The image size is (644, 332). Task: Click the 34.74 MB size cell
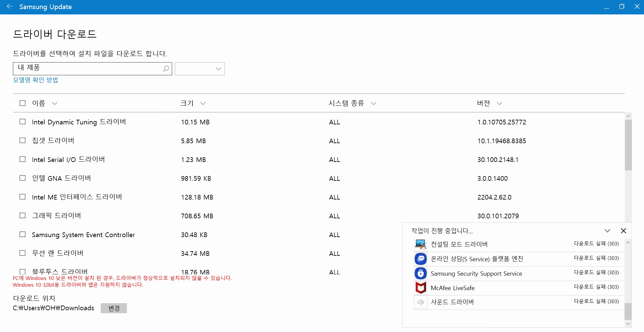pos(195,254)
